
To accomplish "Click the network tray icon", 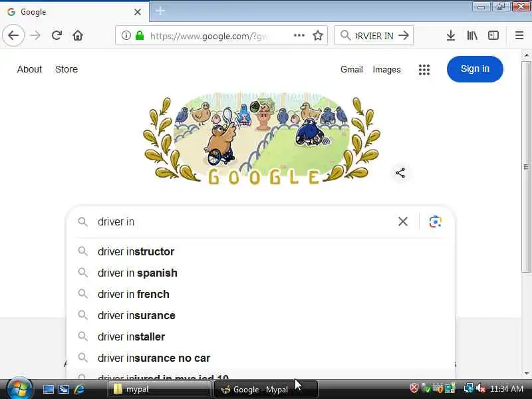I will click(468, 388).
